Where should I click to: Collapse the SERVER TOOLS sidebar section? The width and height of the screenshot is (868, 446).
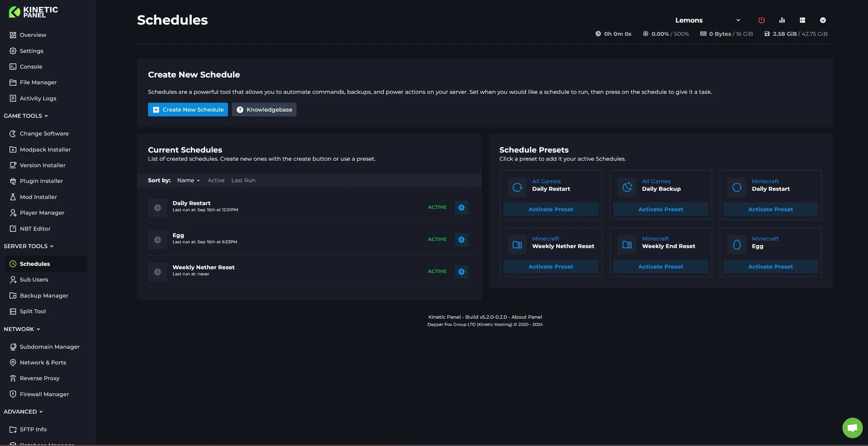point(29,246)
